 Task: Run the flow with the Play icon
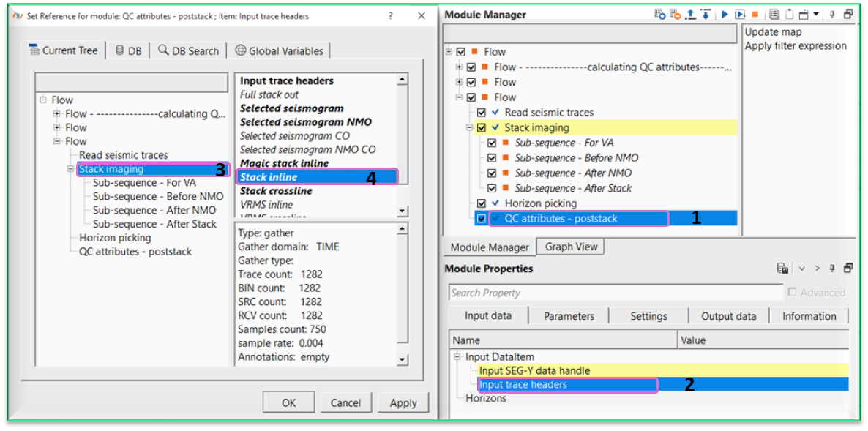(x=724, y=14)
